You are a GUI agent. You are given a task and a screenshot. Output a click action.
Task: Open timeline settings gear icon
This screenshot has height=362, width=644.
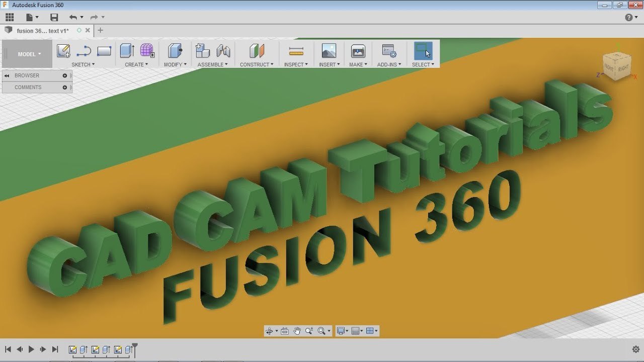(635, 349)
